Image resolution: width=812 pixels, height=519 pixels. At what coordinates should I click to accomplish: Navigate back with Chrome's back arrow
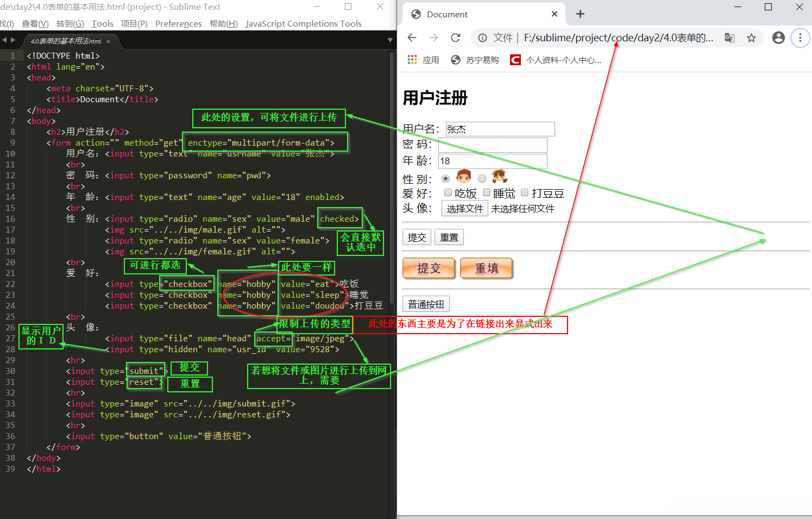[x=412, y=37]
